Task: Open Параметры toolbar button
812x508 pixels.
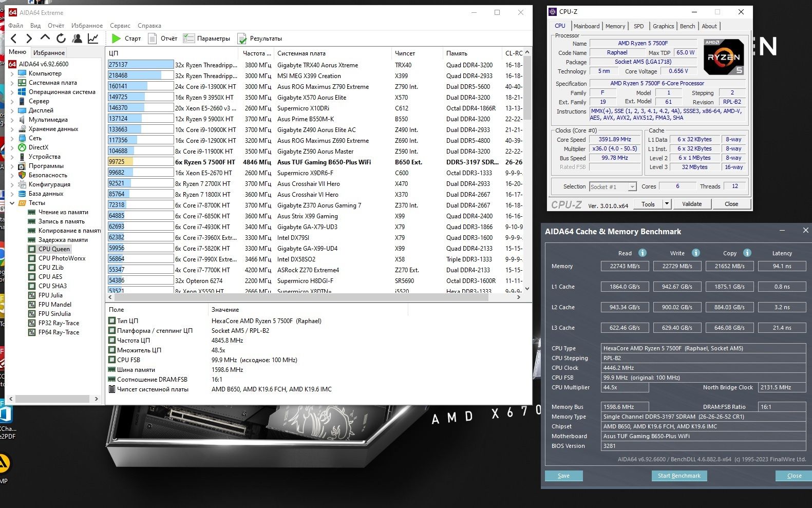Action: (x=207, y=39)
